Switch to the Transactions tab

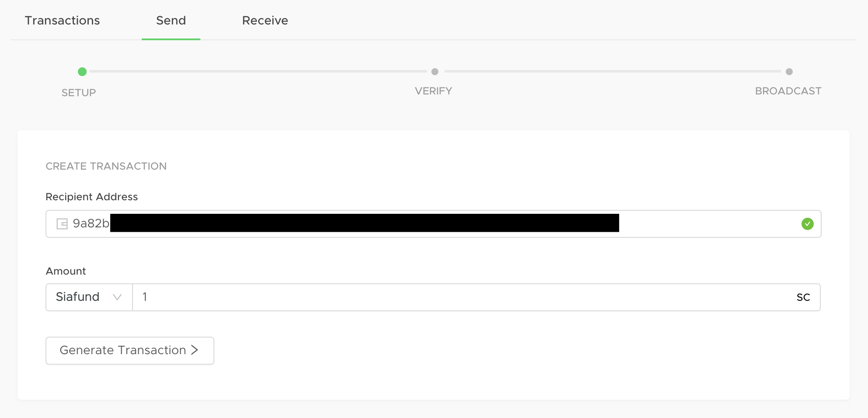click(62, 21)
